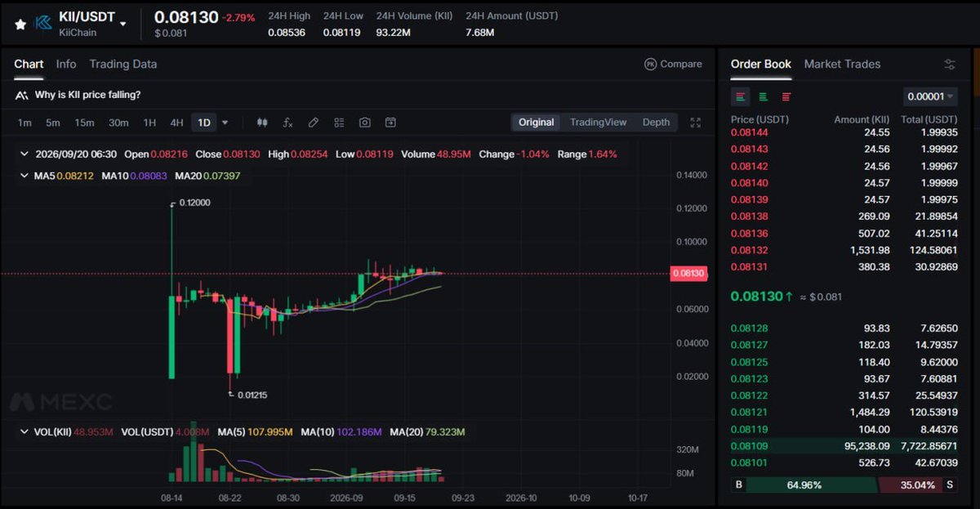
Task: Click ask price 0.08144
Action: tap(749, 132)
